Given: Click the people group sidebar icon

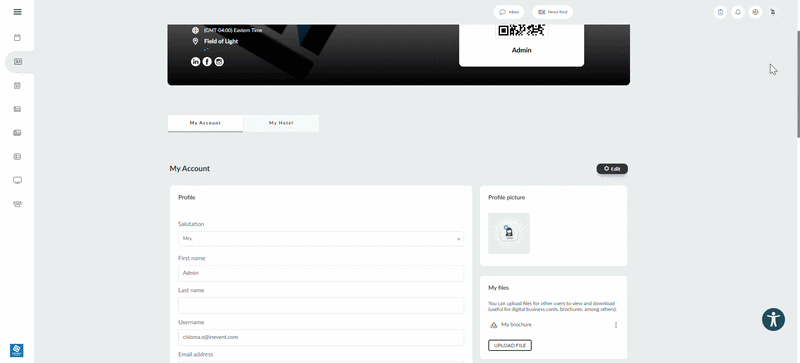Looking at the screenshot, I should (x=17, y=204).
